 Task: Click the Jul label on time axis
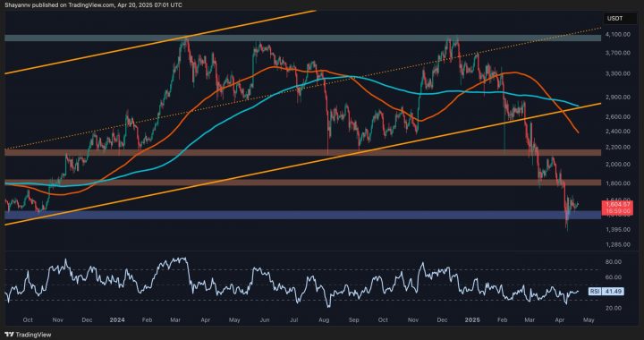click(294, 320)
